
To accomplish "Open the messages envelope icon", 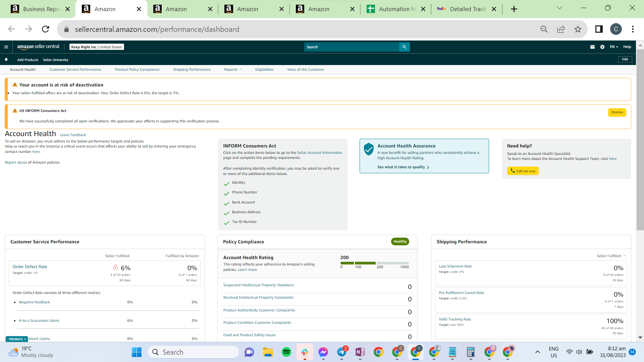I will (x=592, y=47).
